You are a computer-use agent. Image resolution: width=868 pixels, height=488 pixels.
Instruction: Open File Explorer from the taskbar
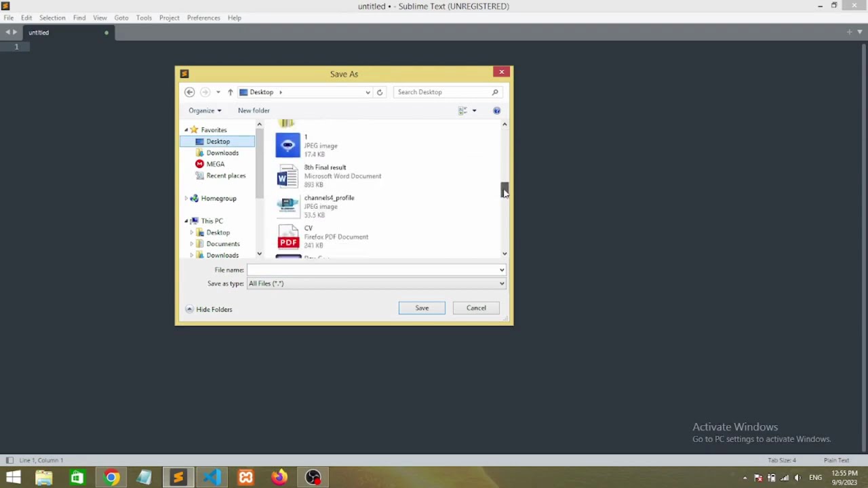44,477
